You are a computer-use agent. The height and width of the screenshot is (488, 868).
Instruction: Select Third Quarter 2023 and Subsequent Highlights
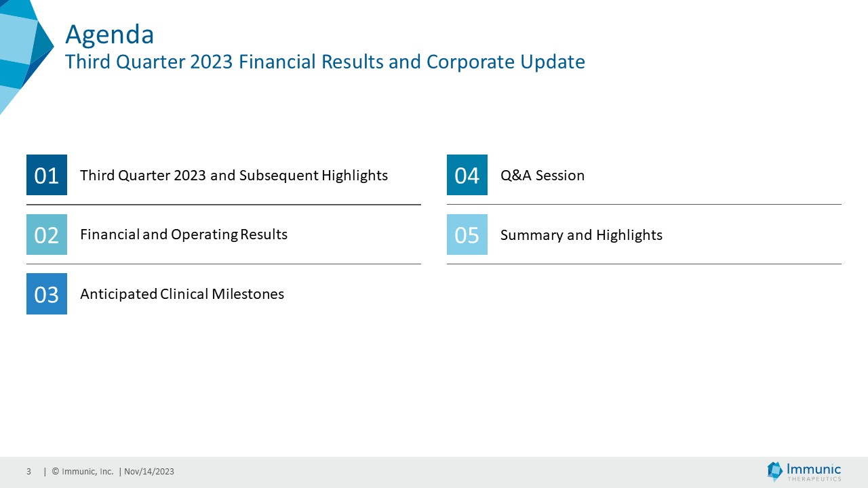[234, 176]
